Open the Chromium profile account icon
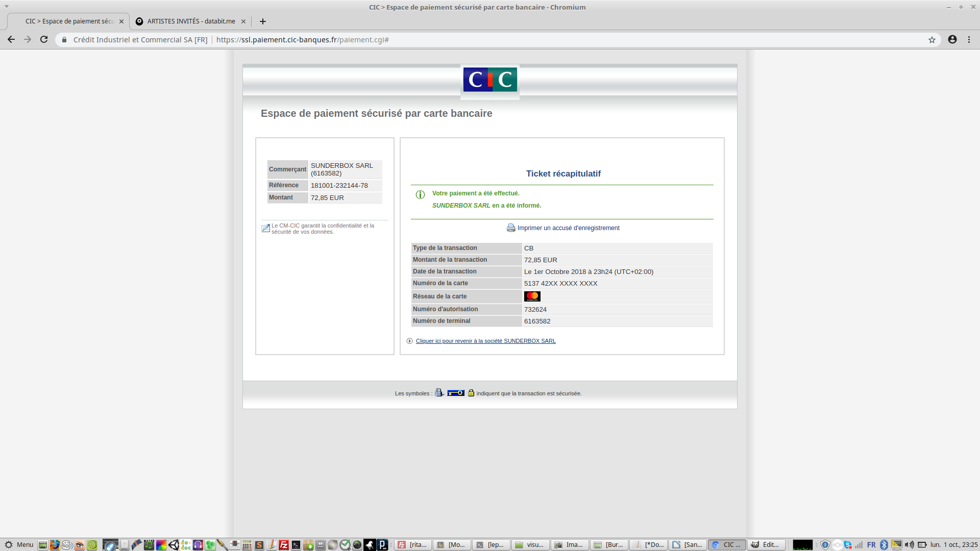This screenshot has height=551, width=980. pyautogui.click(x=952, y=39)
